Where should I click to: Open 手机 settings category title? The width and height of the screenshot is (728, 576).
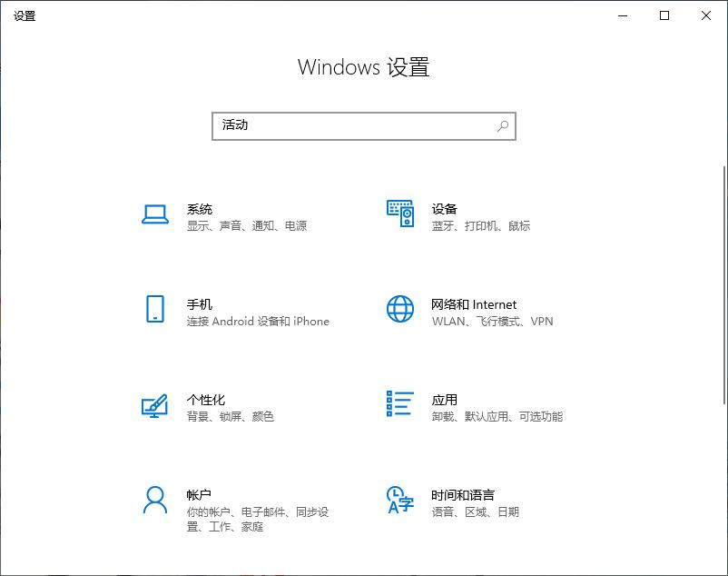point(200,304)
